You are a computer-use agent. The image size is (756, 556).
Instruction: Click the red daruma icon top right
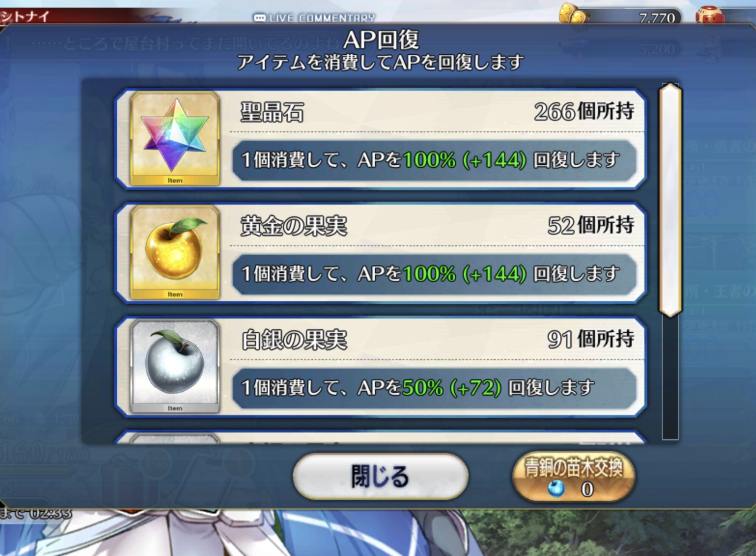click(x=710, y=15)
